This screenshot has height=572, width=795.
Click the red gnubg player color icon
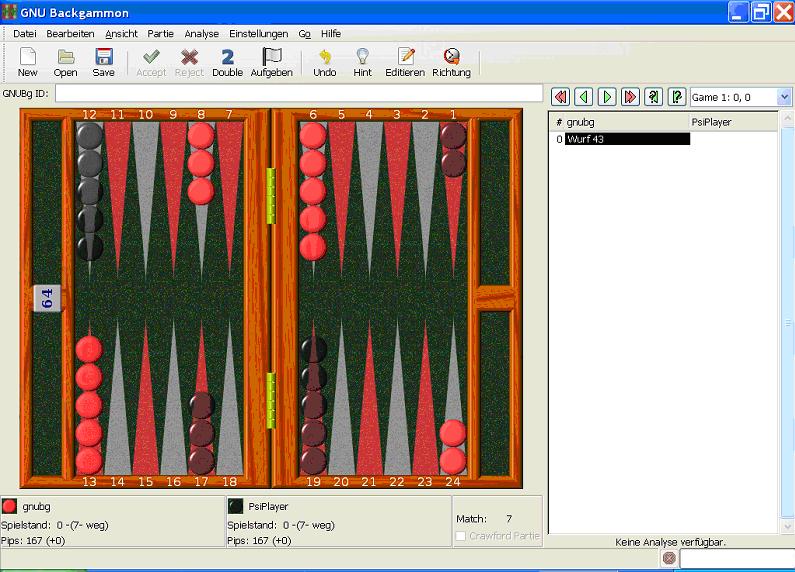click(x=9, y=506)
